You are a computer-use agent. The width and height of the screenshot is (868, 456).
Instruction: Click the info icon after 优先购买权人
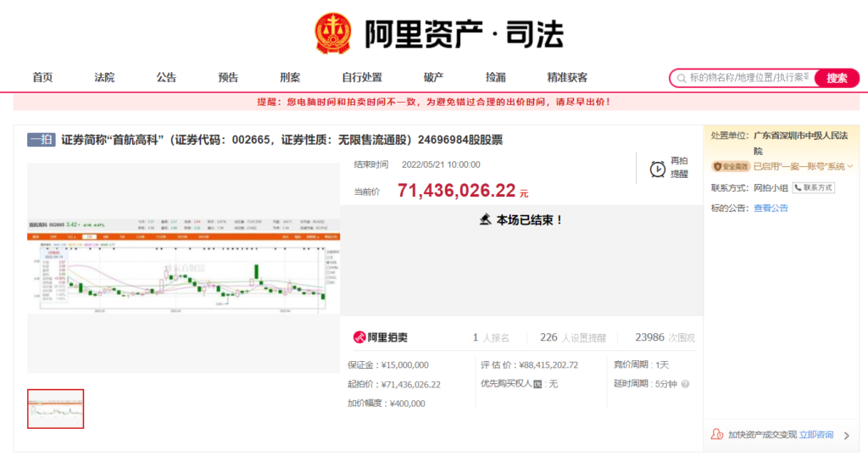point(537,384)
